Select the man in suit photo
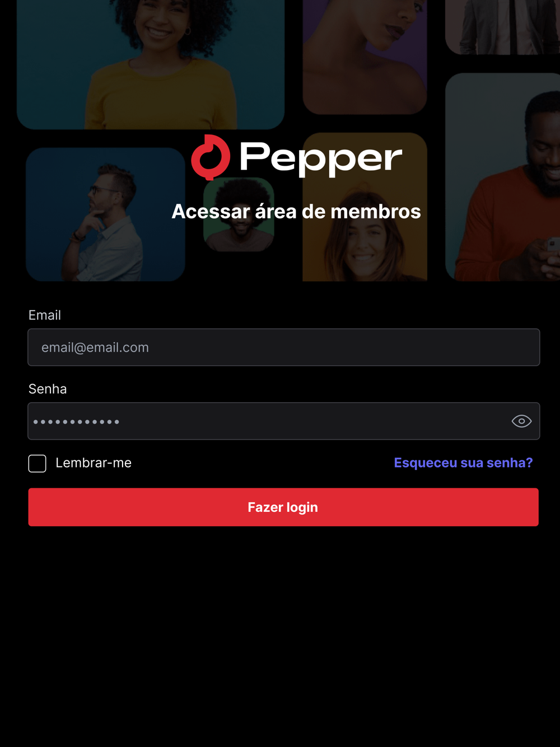 (x=503, y=27)
